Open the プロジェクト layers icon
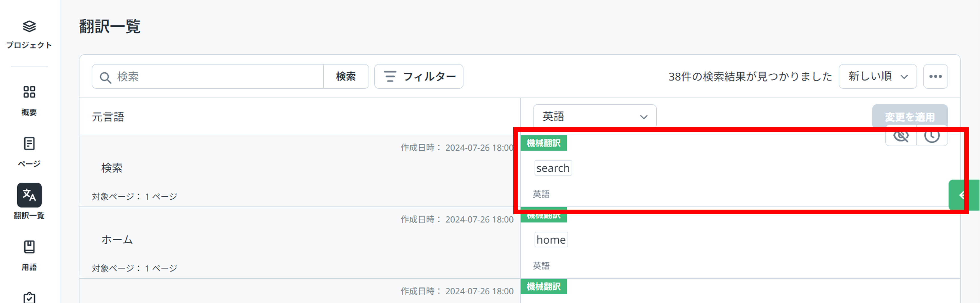The height and width of the screenshot is (303, 980). click(x=29, y=26)
